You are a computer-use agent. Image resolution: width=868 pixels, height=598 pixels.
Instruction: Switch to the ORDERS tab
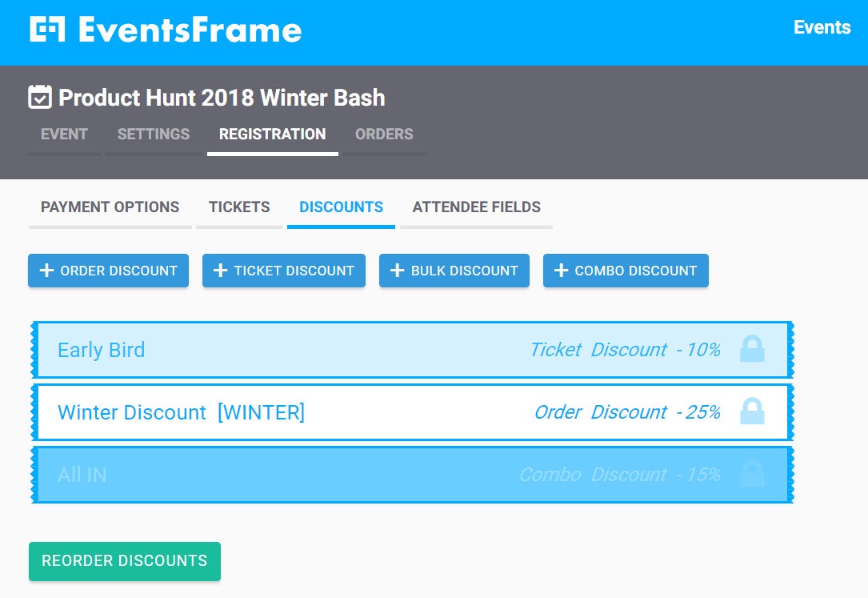click(x=384, y=134)
